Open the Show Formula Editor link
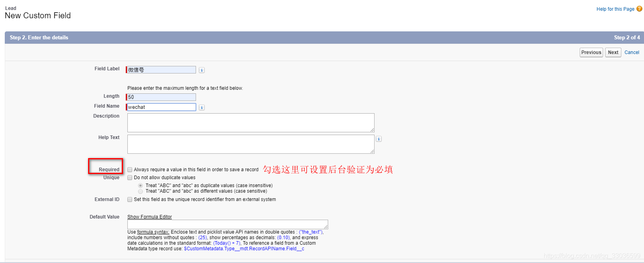Screen dimensions: 644x263 [150, 217]
